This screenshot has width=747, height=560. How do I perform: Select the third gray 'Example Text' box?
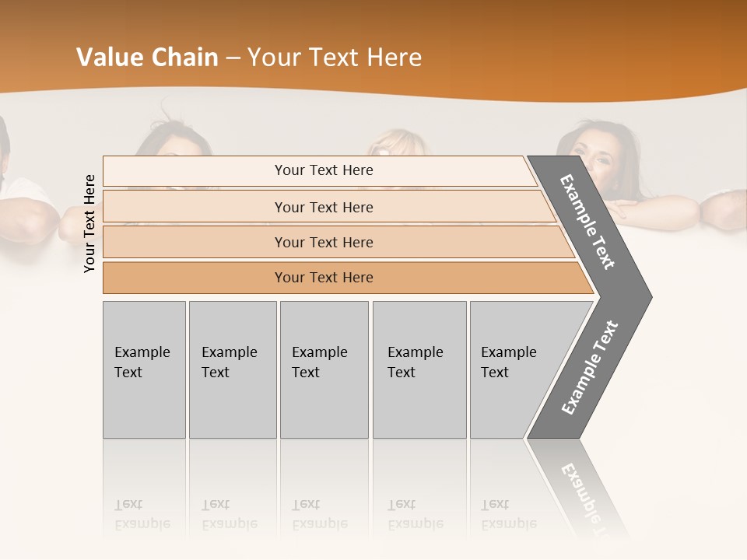[x=324, y=369]
